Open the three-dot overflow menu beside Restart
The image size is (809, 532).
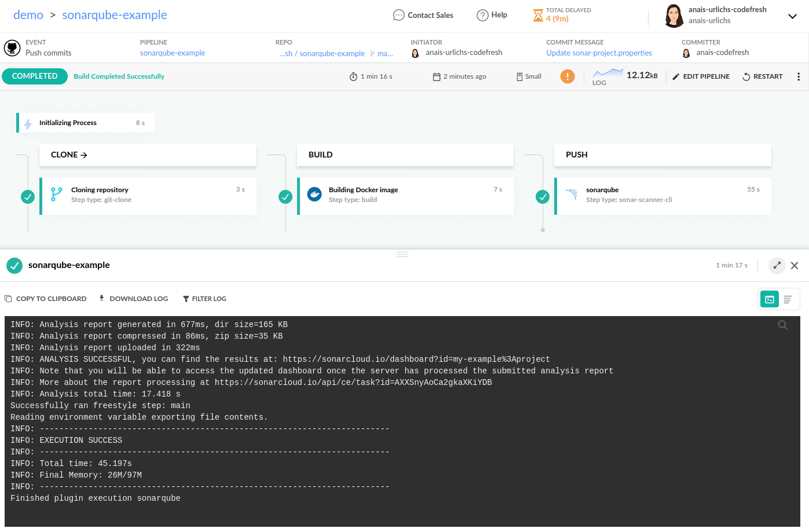tap(799, 76)
